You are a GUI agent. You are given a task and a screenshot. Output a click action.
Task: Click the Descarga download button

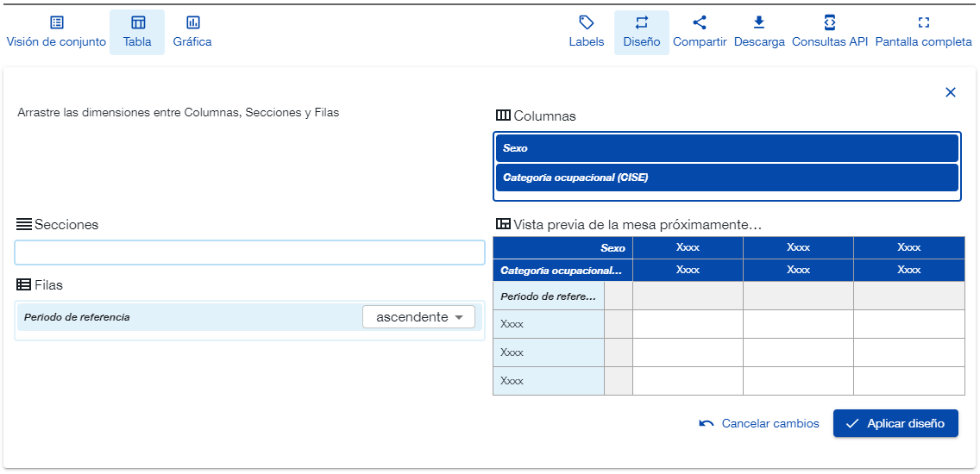click(759, 33)
